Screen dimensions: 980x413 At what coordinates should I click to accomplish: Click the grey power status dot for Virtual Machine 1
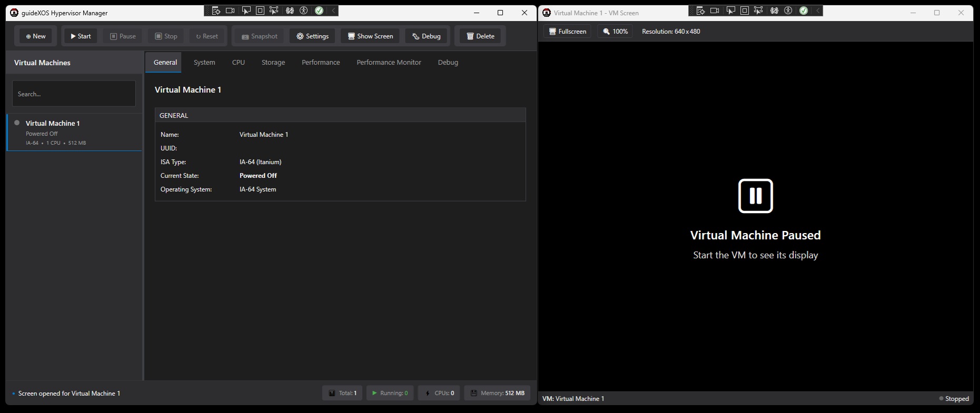coord(17,123)
